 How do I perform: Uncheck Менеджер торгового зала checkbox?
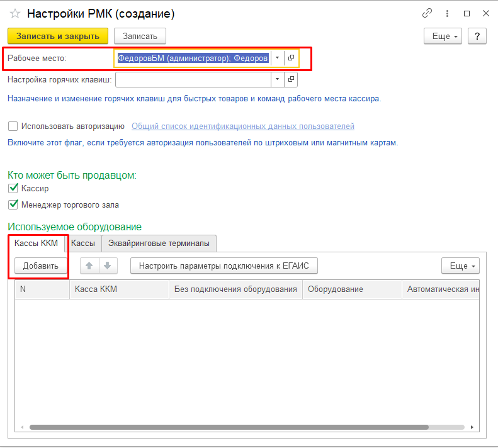(13, 204)
